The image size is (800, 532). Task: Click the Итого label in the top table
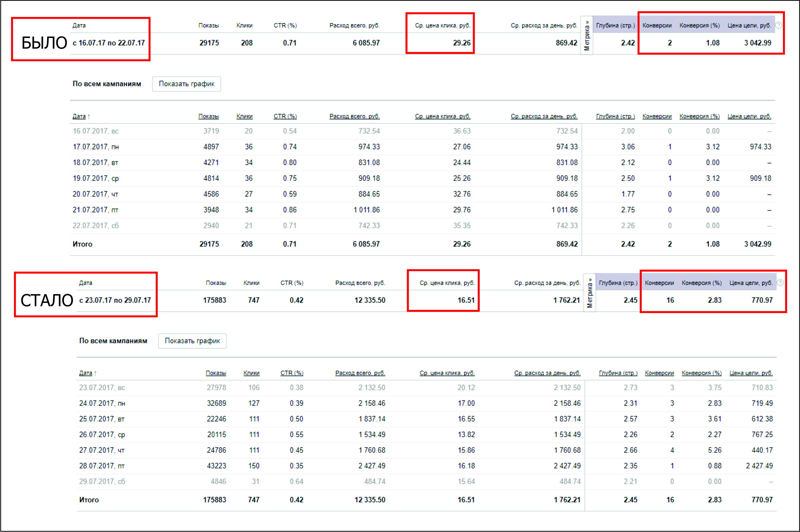point(82,244)
